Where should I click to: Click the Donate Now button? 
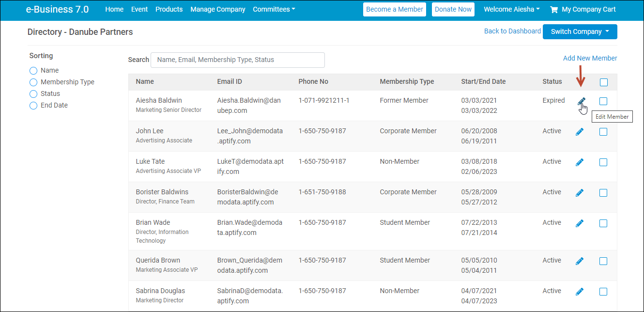point(453,9)
